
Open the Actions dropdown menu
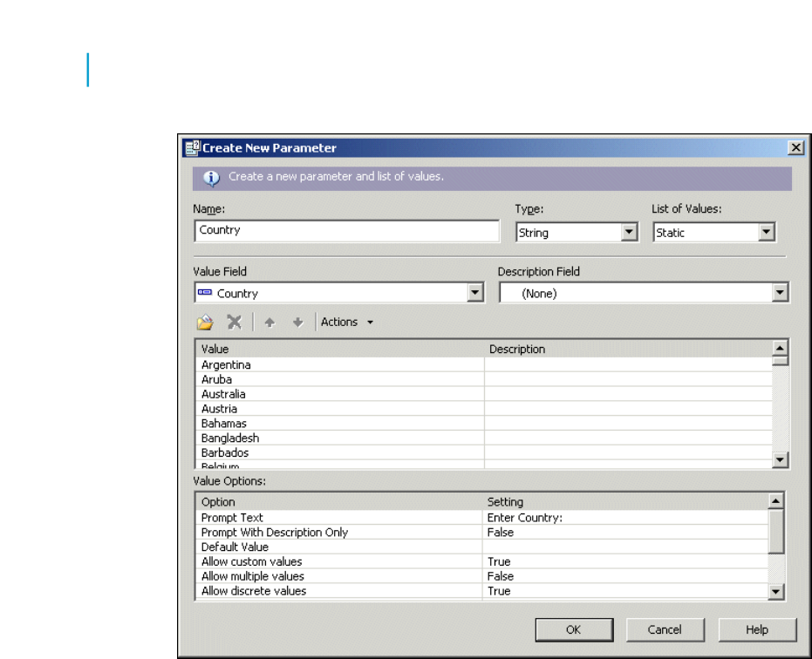(x=347, y=322)
